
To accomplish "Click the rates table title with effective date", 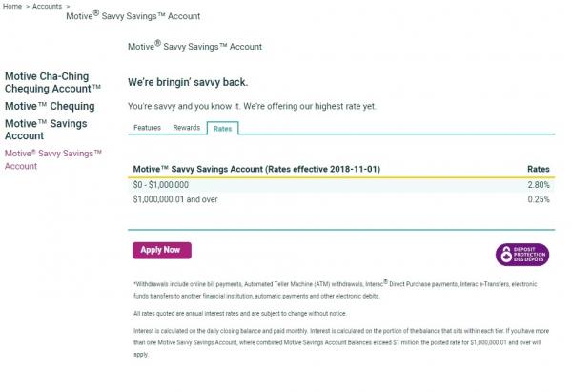I will tap(256, 169).
